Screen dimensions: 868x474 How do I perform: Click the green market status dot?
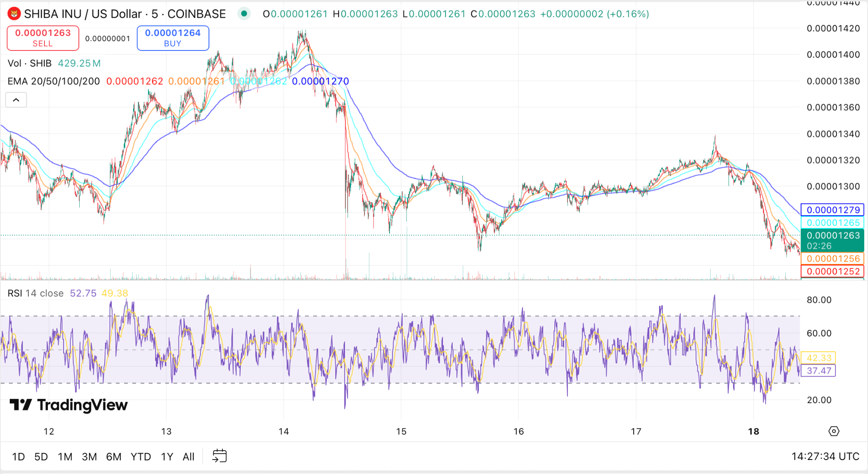tap(244, 14)
